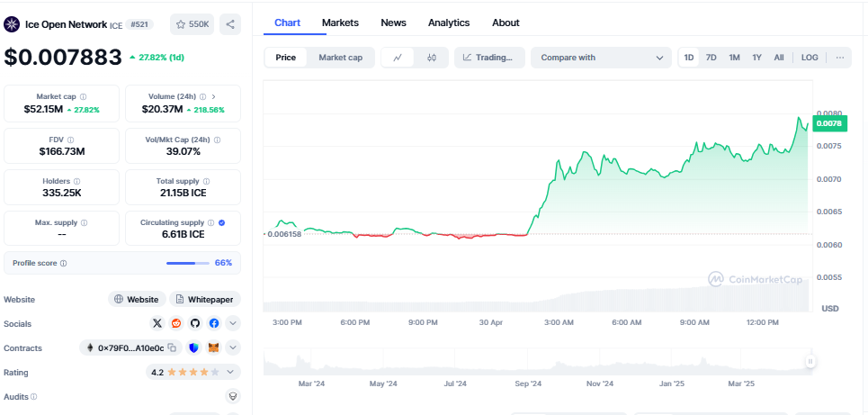Open the Analytics tab
Image resolution: width=868 pixels, height=415 pixels.
pos(449,23)
